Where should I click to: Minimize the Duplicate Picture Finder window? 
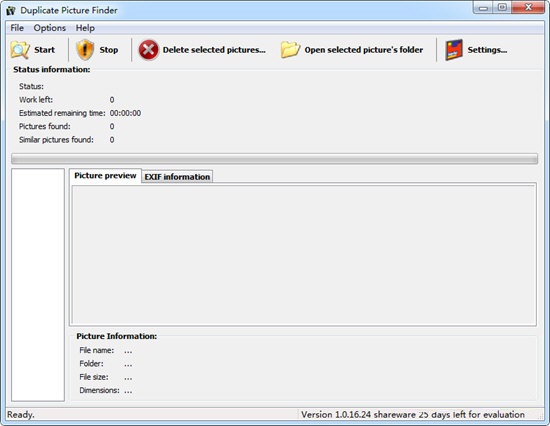point(483,8)
